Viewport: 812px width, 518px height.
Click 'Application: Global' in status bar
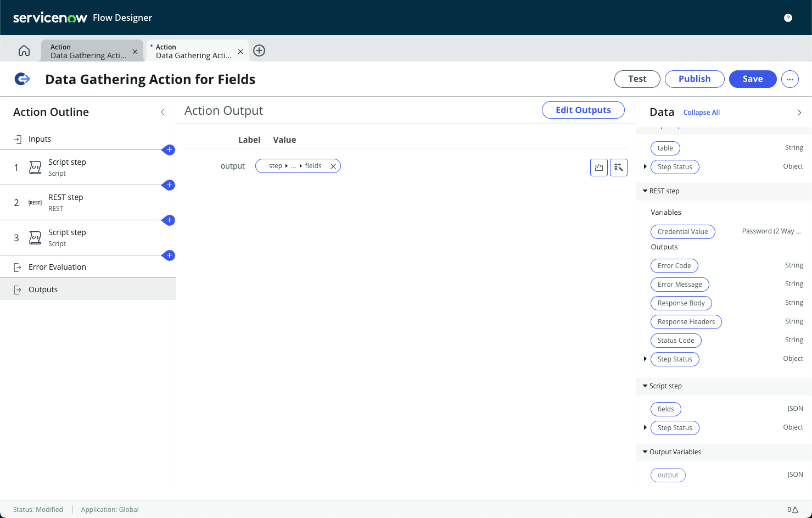point(110,510)
